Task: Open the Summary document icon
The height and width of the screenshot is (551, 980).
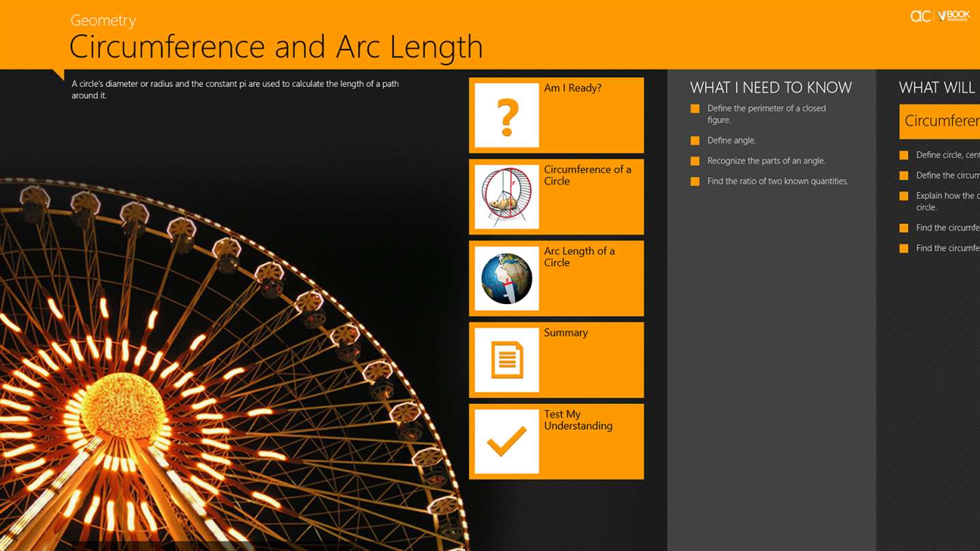Action: (506, 360)
